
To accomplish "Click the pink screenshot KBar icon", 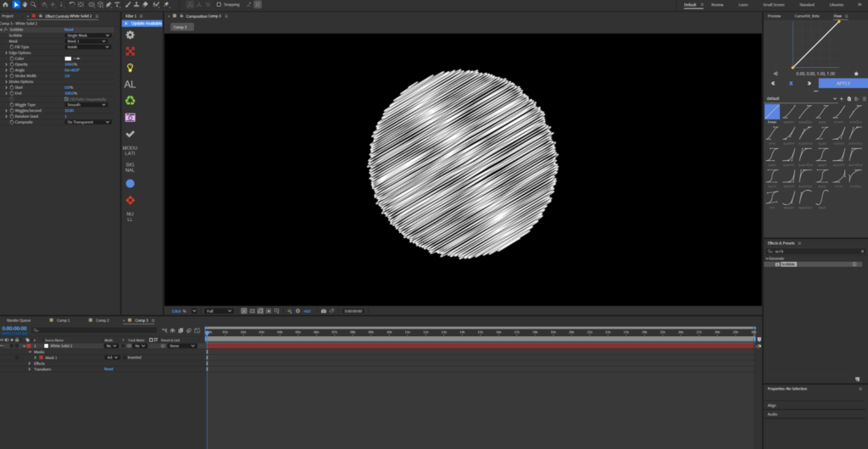I will point(130,117).
